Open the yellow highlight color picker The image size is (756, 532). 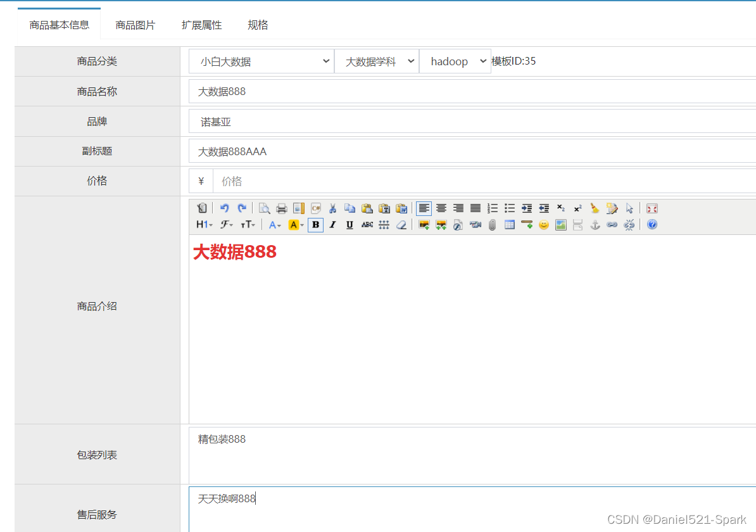tap(296, 224)
